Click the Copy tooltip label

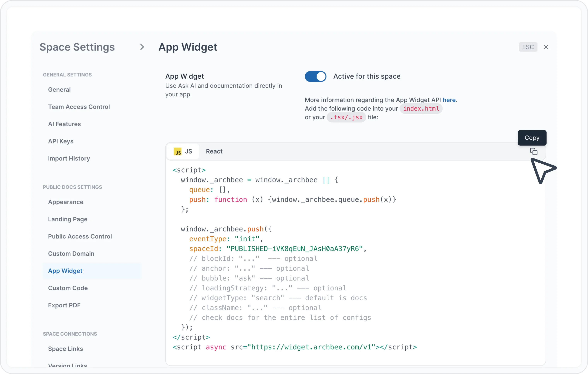coord(532,138)
